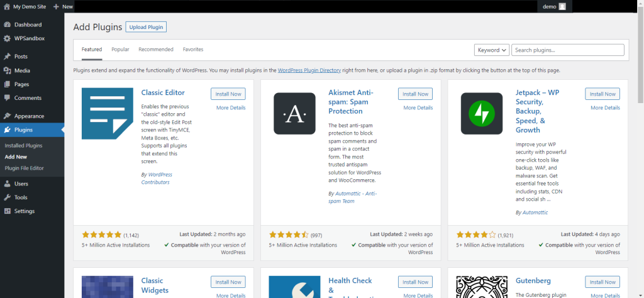644x298 pixels.
Task: Open the Keyword search type dropdown
Action: [x=492, y=50]
